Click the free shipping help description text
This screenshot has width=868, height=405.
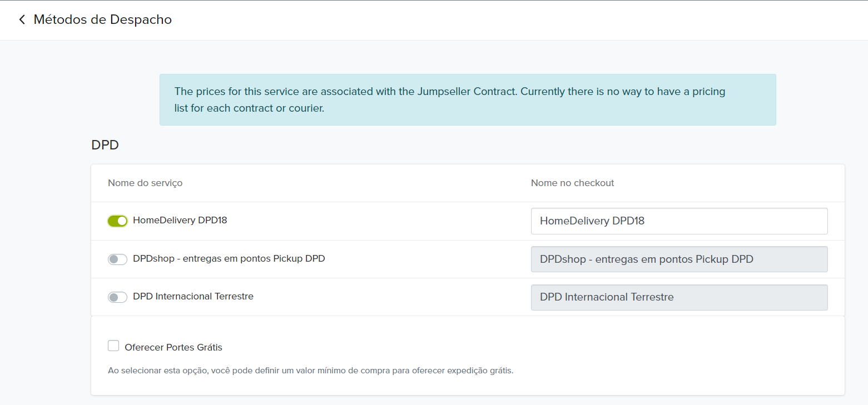coord(310,371)
